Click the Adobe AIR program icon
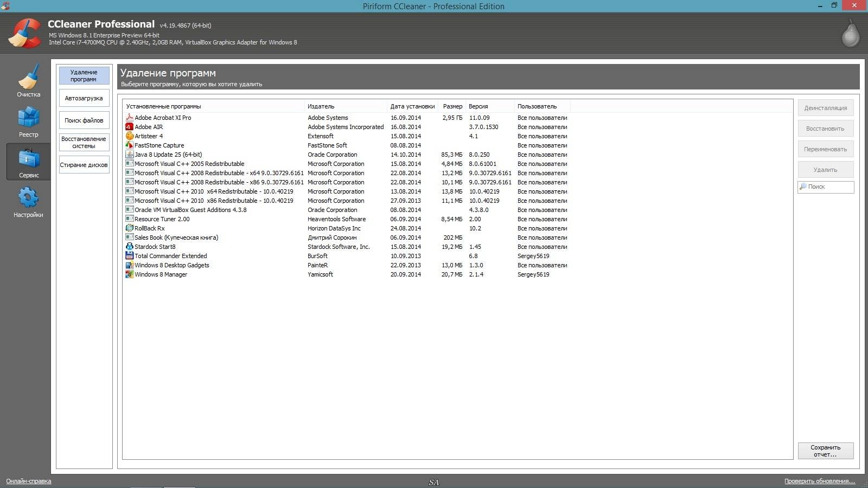The height and width of the screenshot is (488, 868). 130,126
